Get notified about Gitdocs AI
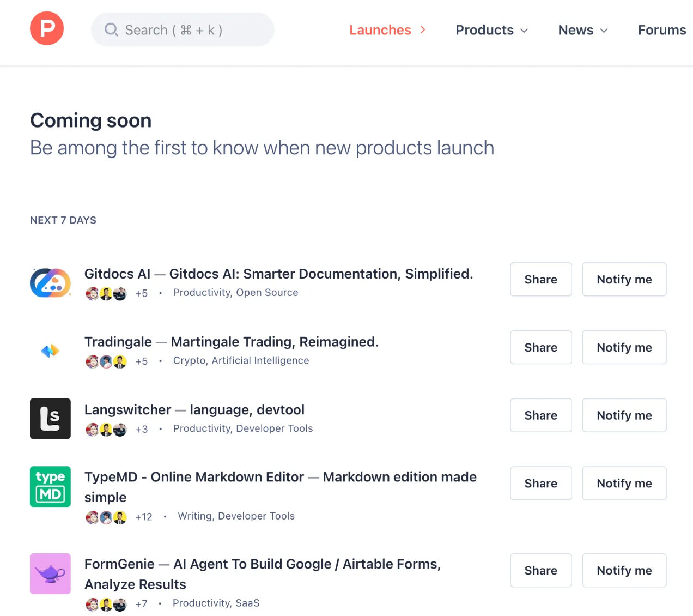The image size is (693, 616). tap(624, 279)
